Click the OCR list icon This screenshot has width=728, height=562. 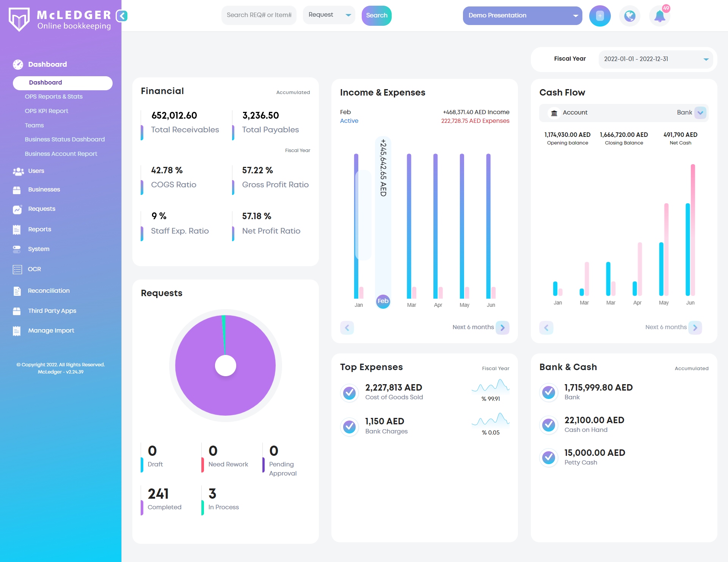click(x=17, y=270)
